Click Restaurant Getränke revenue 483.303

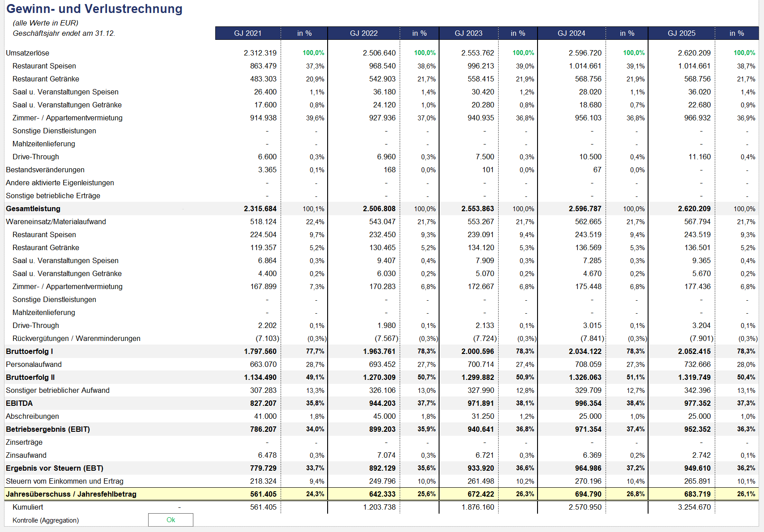(x=263, y=79)
